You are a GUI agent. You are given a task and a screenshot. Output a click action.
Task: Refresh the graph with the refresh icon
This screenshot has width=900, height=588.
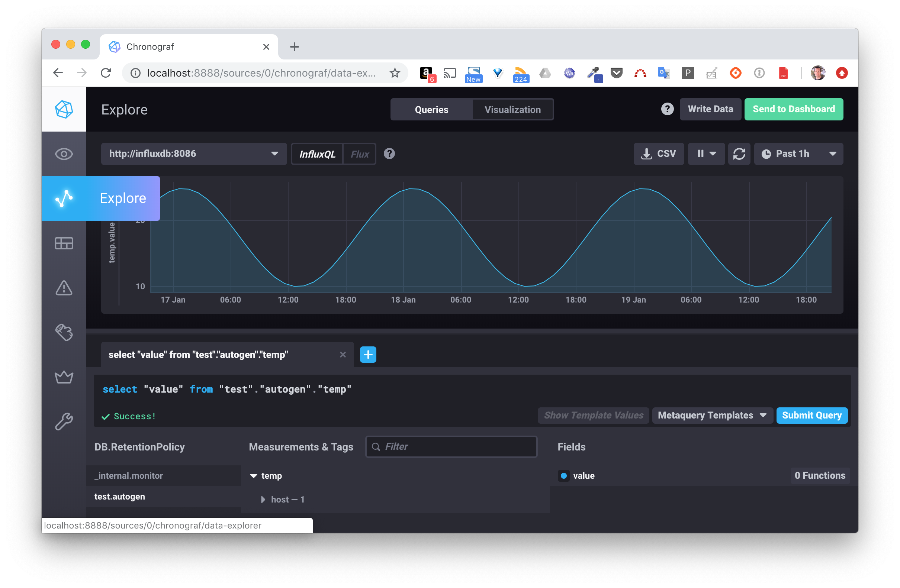click(739, 154)
